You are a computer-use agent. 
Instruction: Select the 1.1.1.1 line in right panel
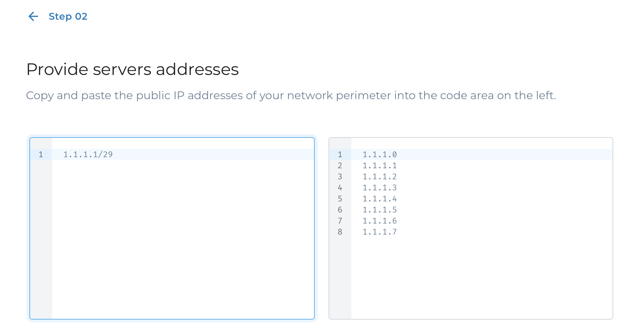(379, 165)
